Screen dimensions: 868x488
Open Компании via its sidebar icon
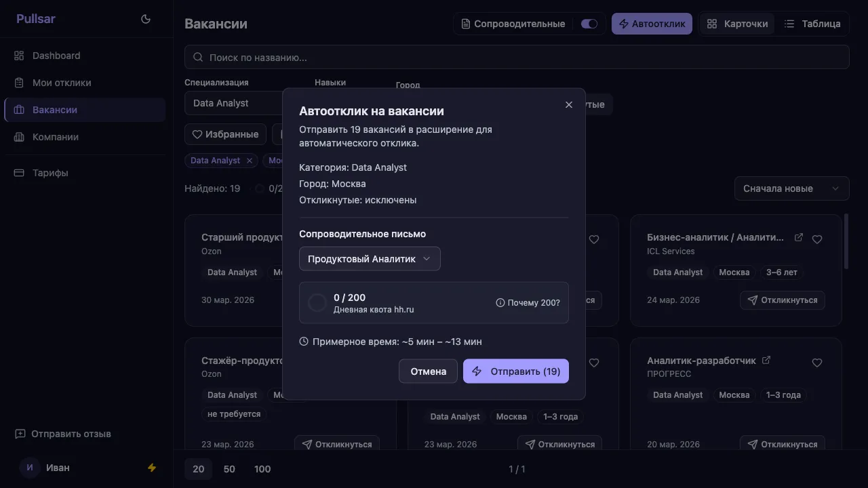pos(19,136)
